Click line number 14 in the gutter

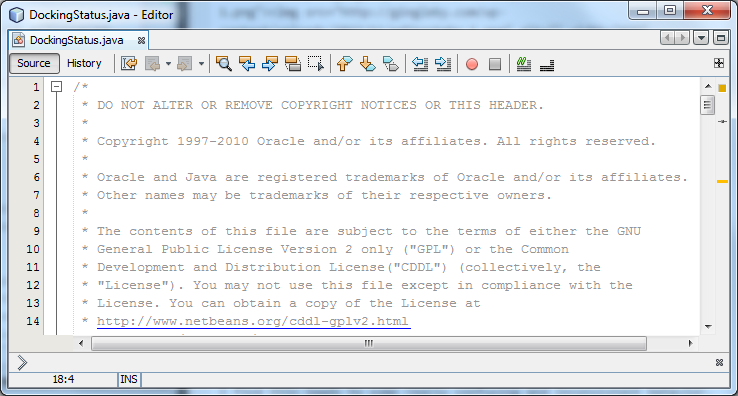click(33, 321)
